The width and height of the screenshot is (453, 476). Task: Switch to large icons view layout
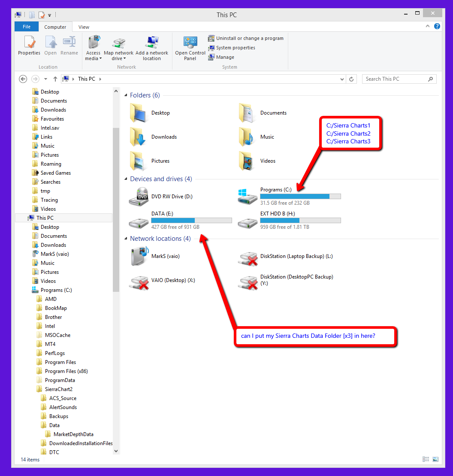435,459
